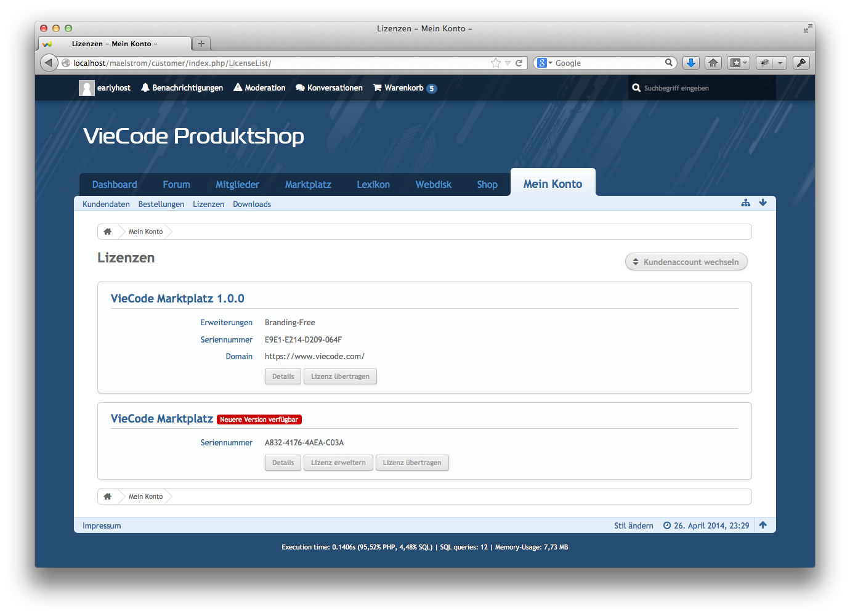The width and height of the screenshot is (850, 616).
Task: Click the home icon in the bottom breadcrumb
Action: point(108,496)
